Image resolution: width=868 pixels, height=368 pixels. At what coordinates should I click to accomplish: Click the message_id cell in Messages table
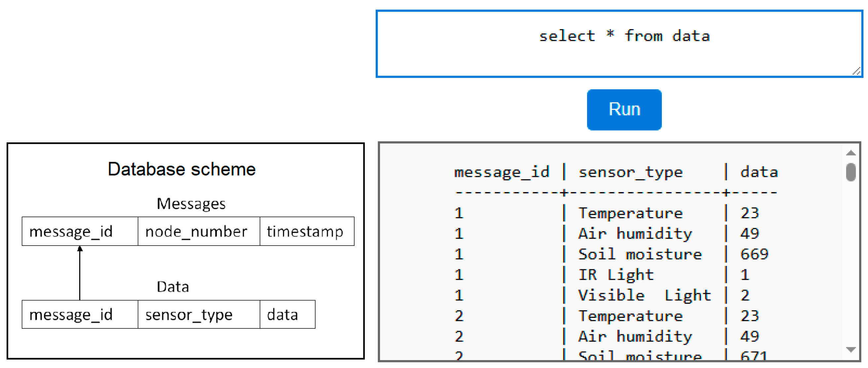click(x=79, y=231)
